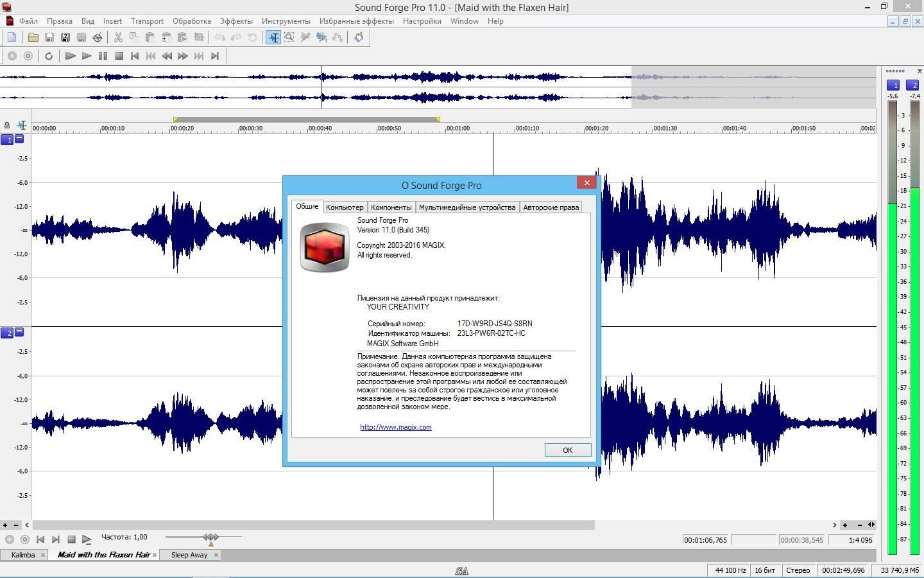Screen dimensions: 924x578
Task: Toggle channel 2 button on the waveform
Action: (x=7, y=333)
